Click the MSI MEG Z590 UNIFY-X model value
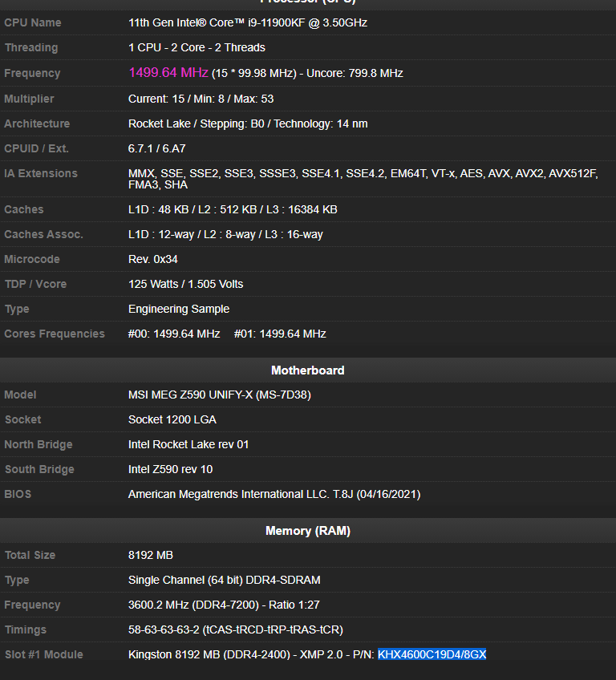Screen dimensions: 616x680 [x=220, y=395]
